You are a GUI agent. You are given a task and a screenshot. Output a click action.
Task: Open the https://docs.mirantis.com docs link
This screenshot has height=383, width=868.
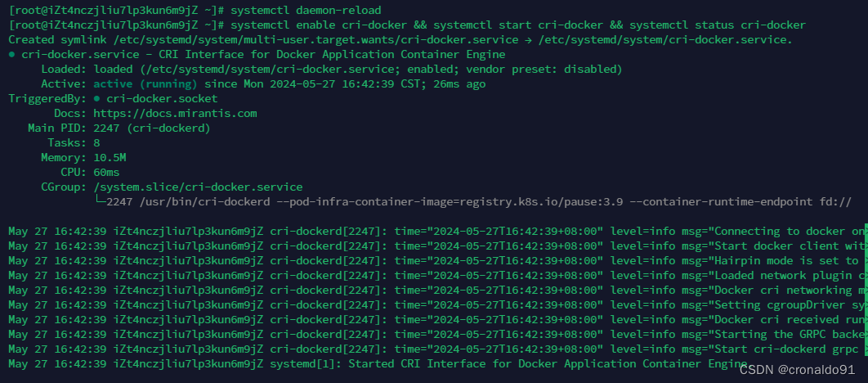(175, 114)
